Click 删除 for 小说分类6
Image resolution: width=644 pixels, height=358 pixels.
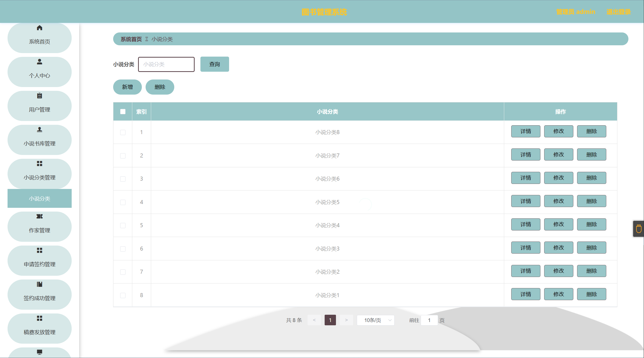(x=591, y=178)
